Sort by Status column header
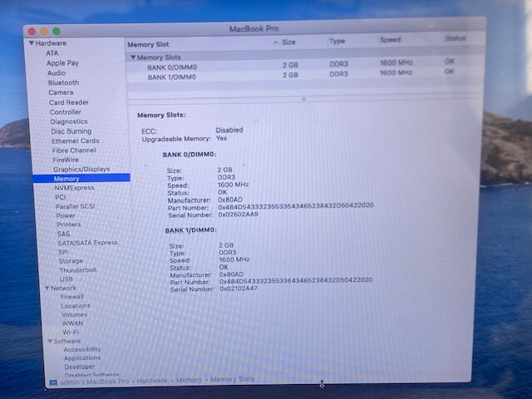This screenshot has height=399, width=532. (455, 38)
